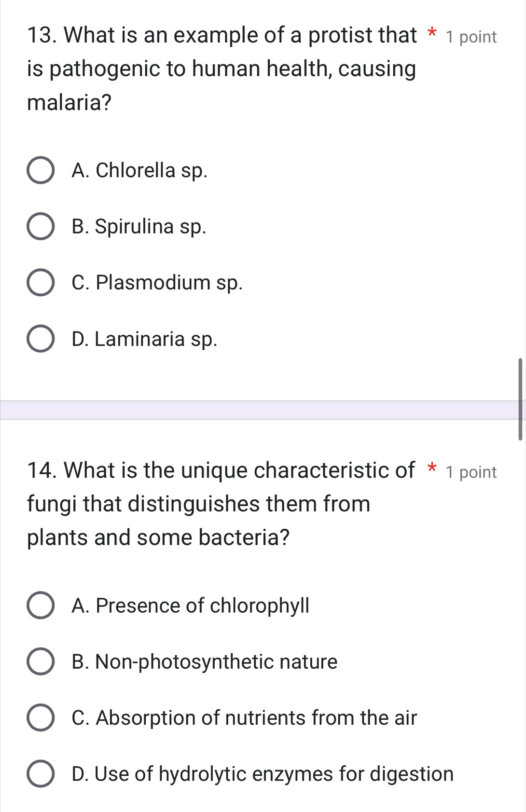Select radio button for Chlorella sp.
The image size is (526, 812).
(41, 170)
